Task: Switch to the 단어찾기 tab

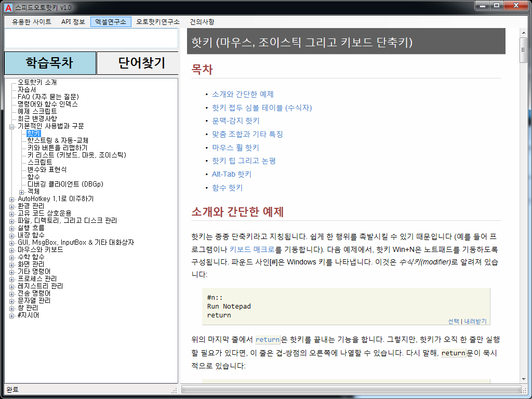Action: (x=138, y=63)
